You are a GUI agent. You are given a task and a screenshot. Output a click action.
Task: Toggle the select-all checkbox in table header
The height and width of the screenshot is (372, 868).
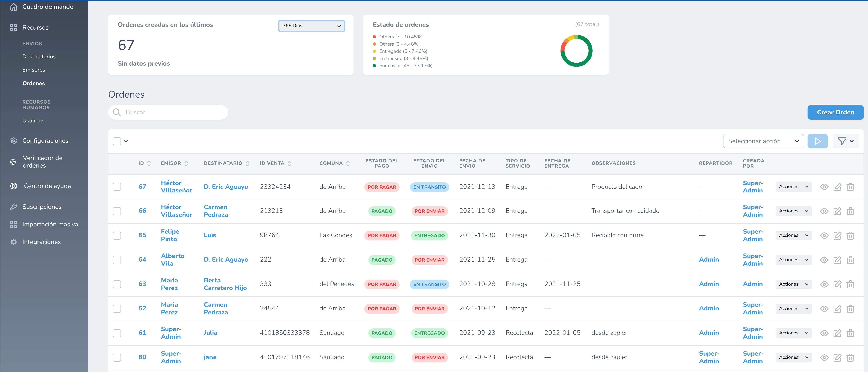point(117,141)
